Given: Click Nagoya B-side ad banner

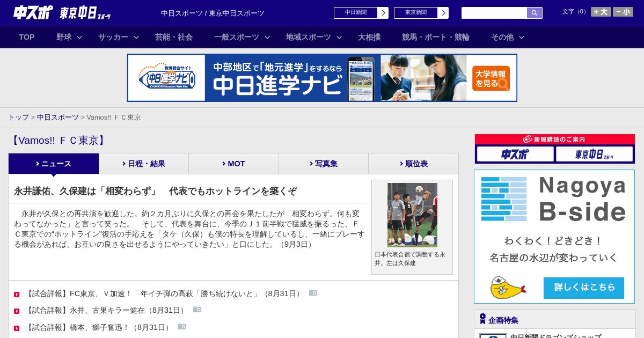Looking at the screenshot, I should click(554, 237).
